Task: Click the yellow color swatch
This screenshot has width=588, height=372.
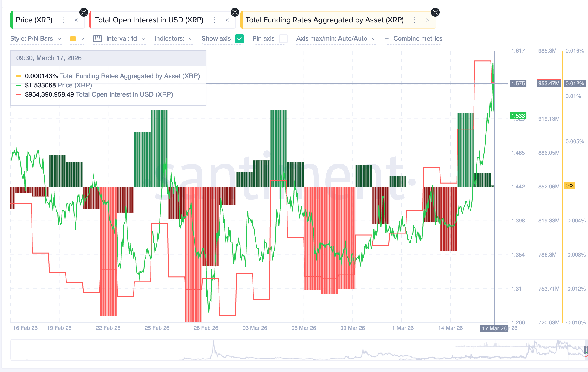Action: 73,39
